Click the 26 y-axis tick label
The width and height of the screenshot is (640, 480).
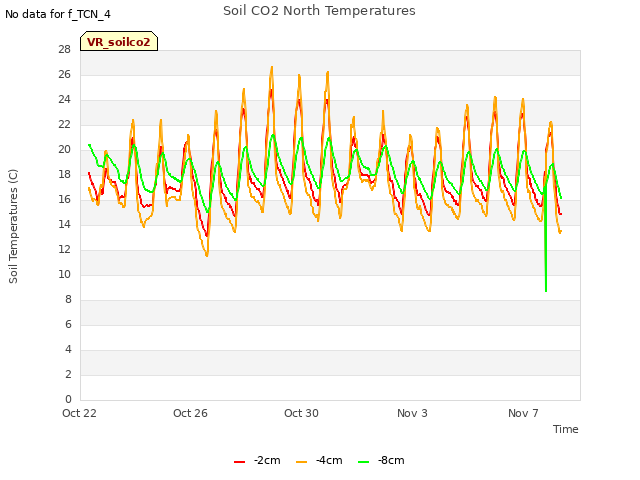click(x=64, y=75)
